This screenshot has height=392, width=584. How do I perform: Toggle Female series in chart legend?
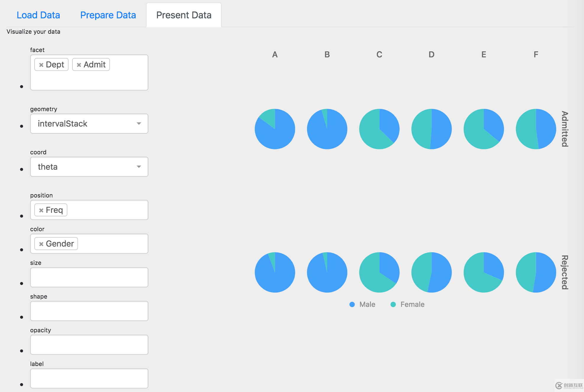(x=407, y=304)
